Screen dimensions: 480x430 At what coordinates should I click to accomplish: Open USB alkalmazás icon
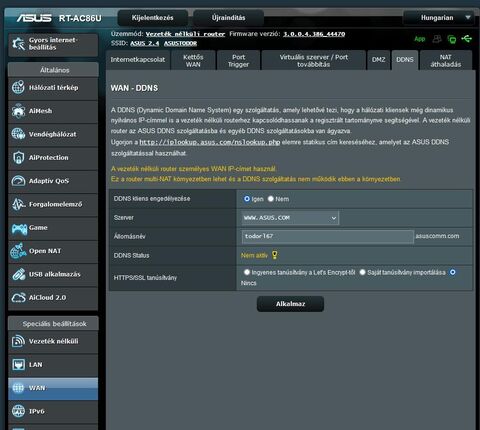point(18,274)
